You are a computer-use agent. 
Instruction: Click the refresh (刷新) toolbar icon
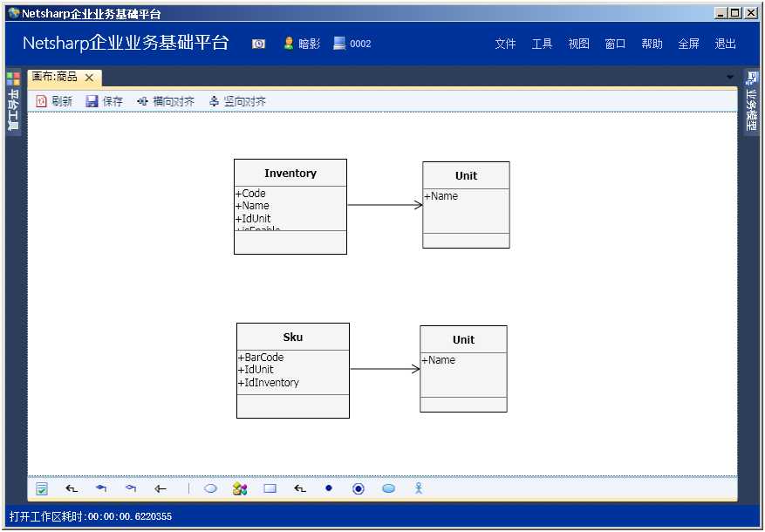click(42, 101)
